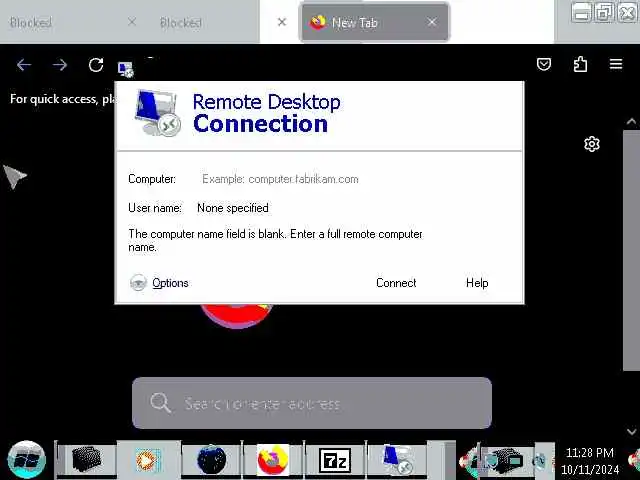This screenshot has height=480, width=640.
Task: Select Remote Desktop Connection taskbar icon
Action: pyautogui.click(x=397, y=460)
